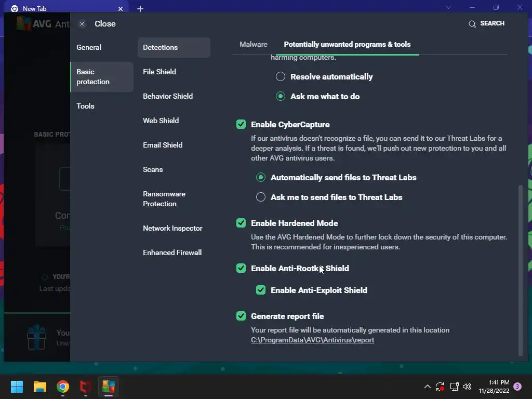Select Detections submenu item
The image size is (532, 399).
coord(174,47)
